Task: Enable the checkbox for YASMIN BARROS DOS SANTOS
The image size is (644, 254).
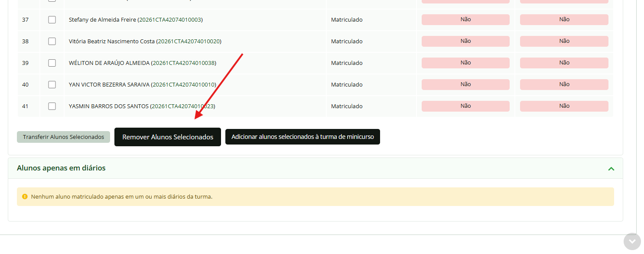Action: [x=52, y=106]
